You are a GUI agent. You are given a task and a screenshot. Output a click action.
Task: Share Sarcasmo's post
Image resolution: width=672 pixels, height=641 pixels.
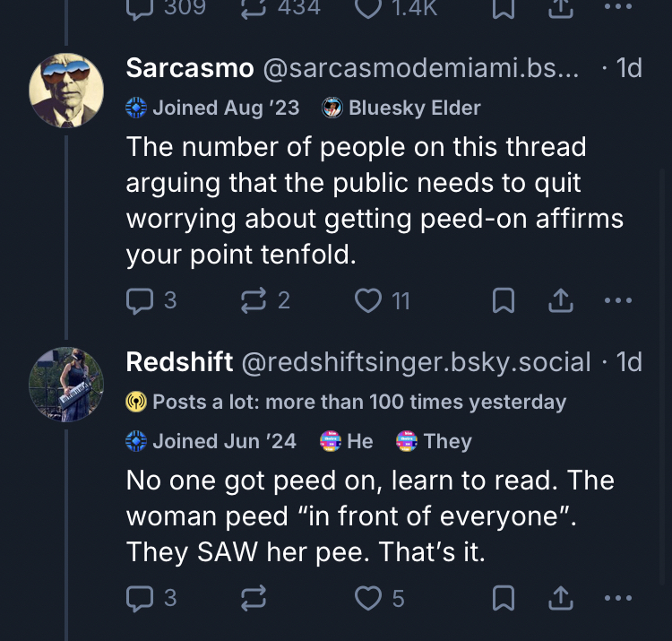(560, 301)
